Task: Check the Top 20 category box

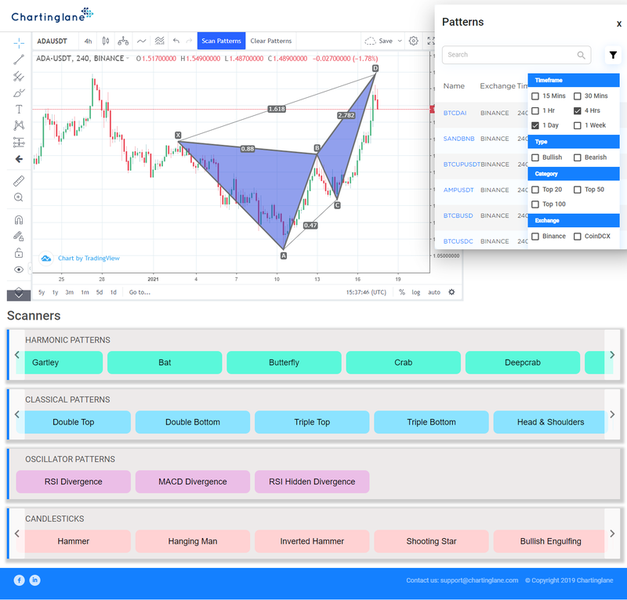Action: (x=535, y=190)
